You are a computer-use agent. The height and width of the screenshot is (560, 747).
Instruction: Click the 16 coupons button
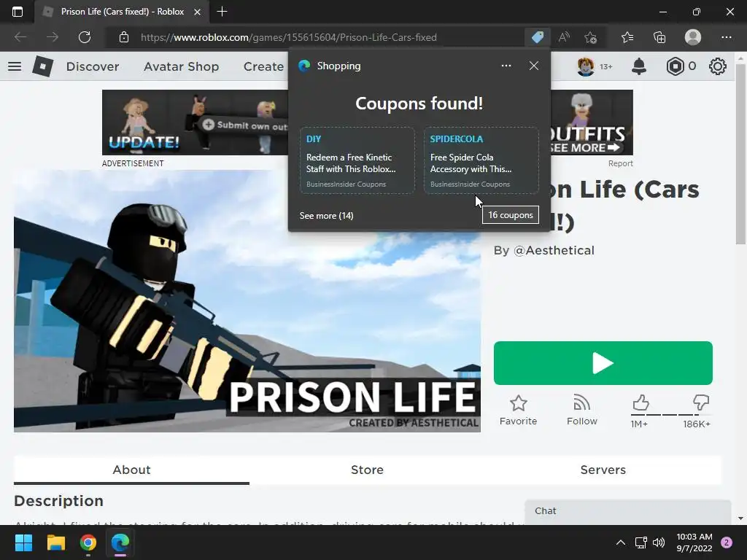pyautogui.click(x=511, y=215)
